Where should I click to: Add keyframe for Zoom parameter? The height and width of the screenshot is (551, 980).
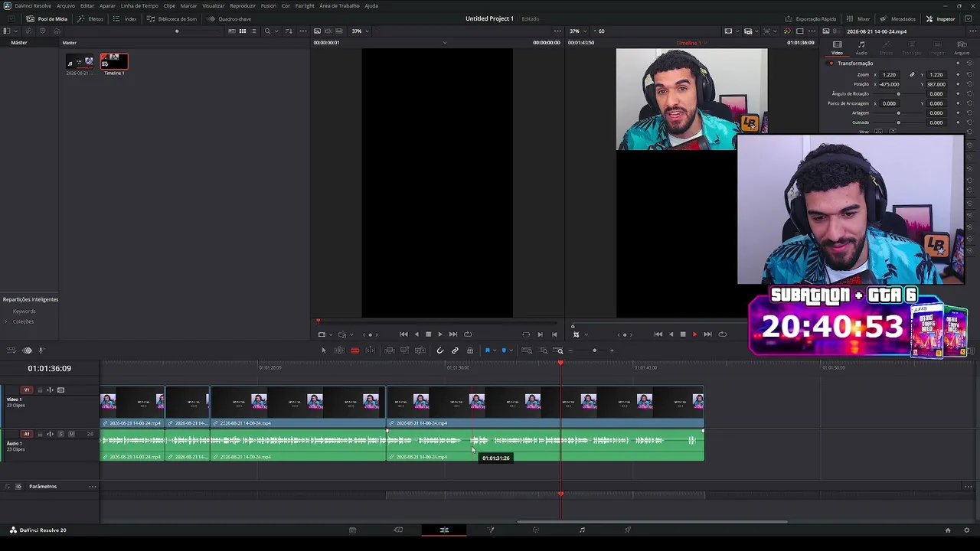coord(958,75)
